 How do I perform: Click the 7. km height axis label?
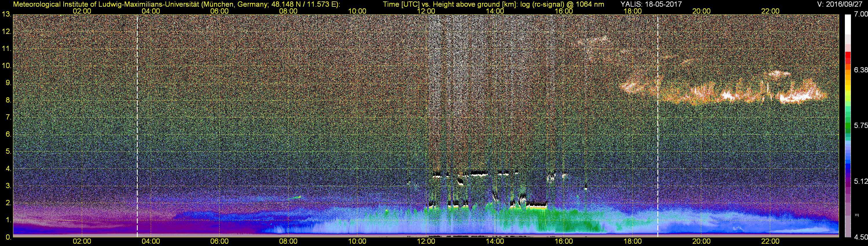coord(8,117)
